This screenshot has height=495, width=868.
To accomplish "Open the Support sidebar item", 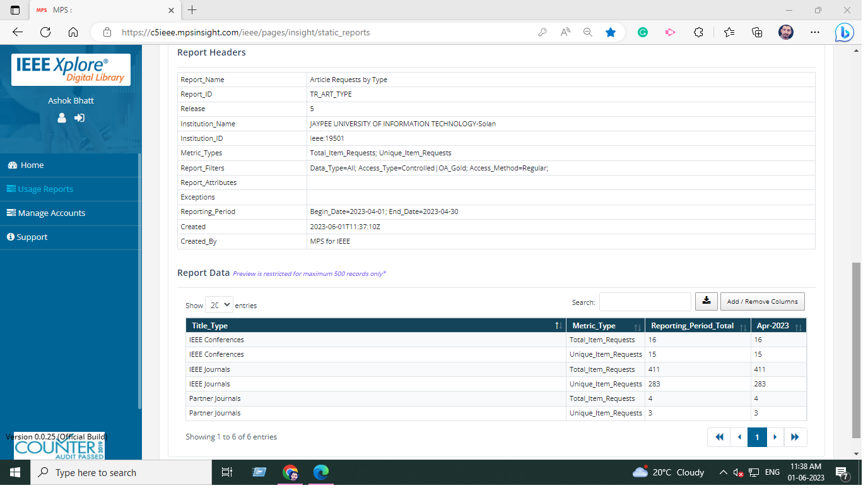I will pos(32,237).
